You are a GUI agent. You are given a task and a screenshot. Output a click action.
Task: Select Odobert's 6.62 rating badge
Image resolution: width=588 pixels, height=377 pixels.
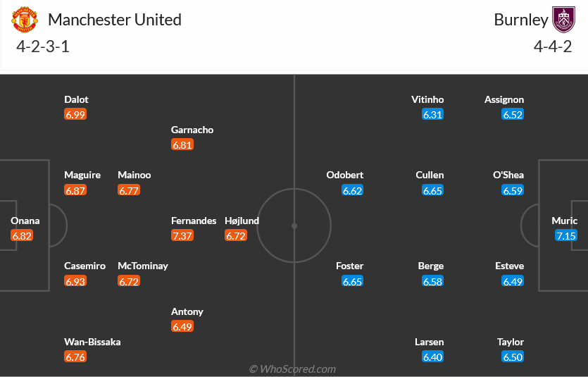click(353, 190)
